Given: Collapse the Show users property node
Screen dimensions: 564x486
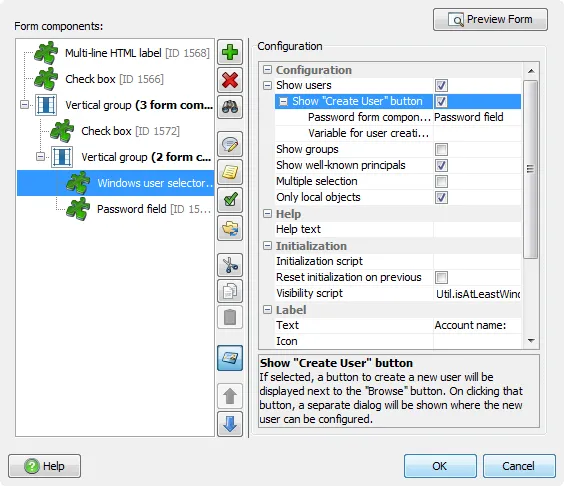Looking at the screenshot, I should pyautogui.click(x=267, y=85).
